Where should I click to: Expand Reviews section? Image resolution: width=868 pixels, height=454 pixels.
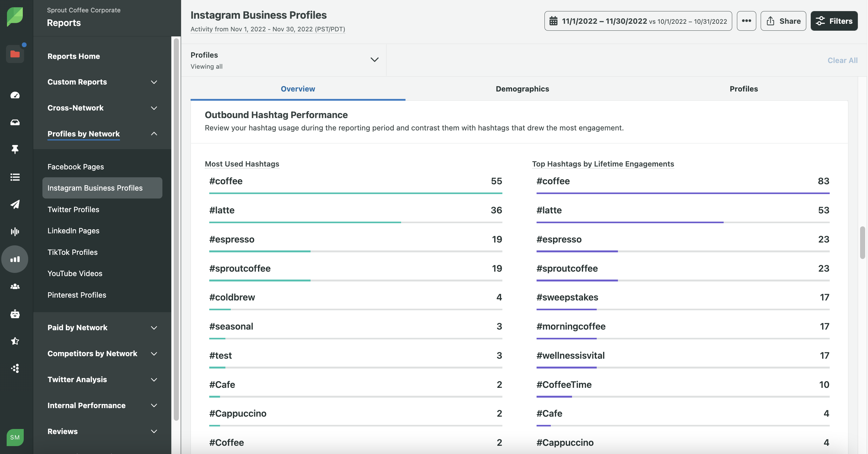coord(102,432)
